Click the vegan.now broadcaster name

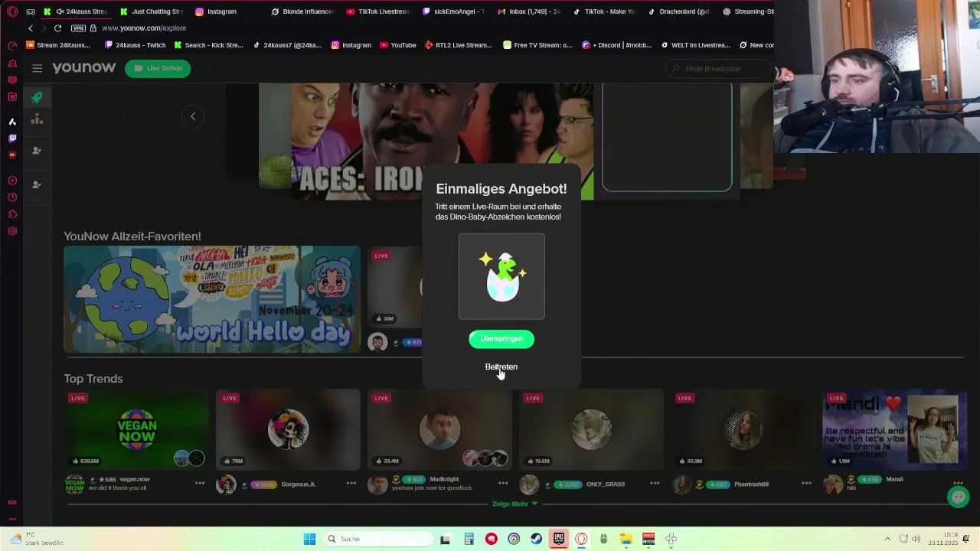click(x=135, y=479)
